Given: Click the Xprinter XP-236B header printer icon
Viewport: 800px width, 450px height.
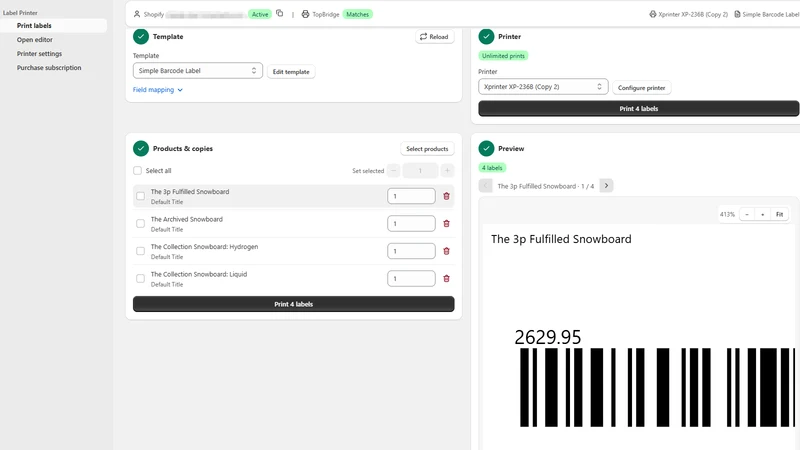Looking at the screenshot, I should click(653, 14).
